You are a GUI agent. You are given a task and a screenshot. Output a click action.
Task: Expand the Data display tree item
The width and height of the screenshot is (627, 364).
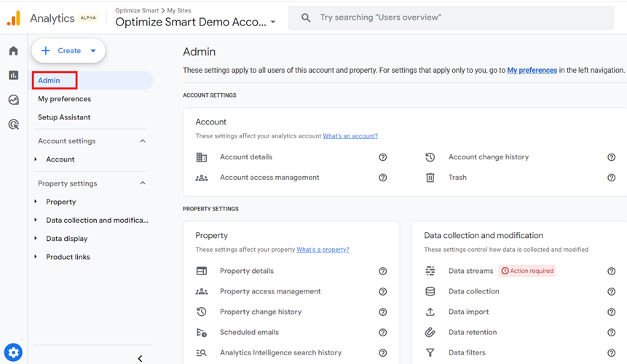36,238
